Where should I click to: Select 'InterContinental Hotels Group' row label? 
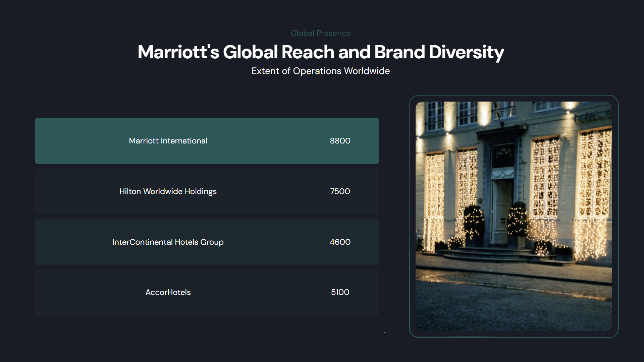[168, 242]
